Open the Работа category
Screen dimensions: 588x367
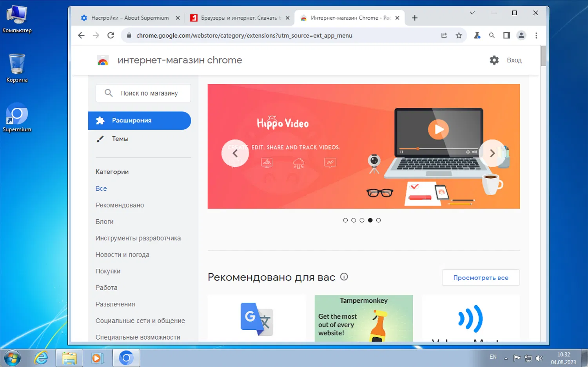point(106,287)
